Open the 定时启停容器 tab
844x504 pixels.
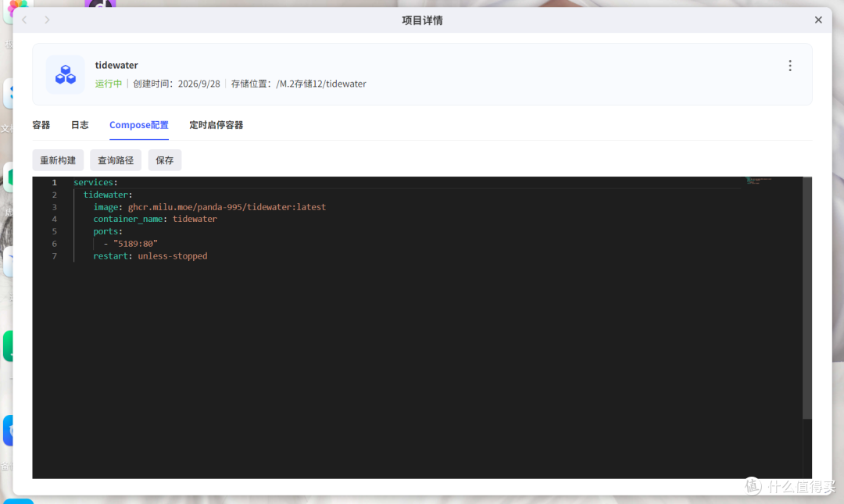(216, 125)
